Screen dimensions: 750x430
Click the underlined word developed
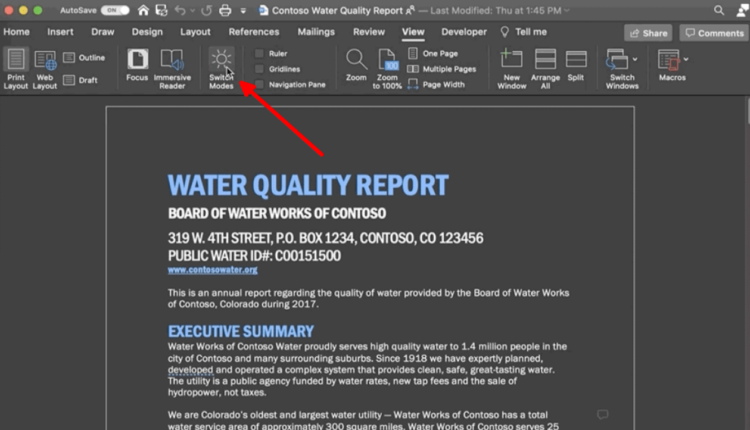[x=190, y=370]
